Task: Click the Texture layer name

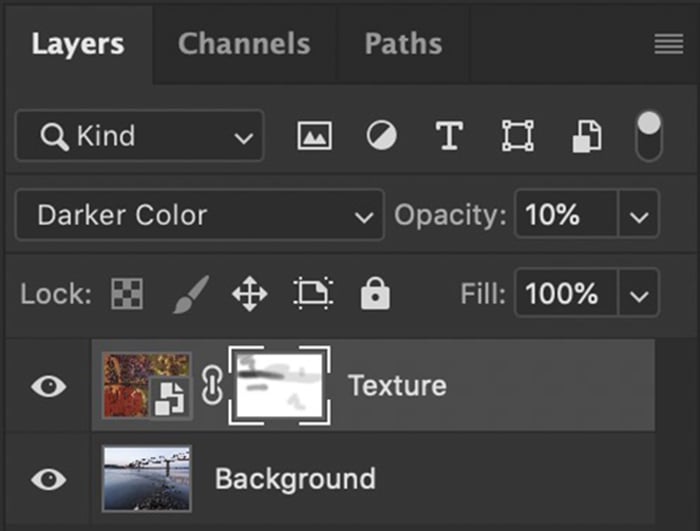Action: pos(397,385)
